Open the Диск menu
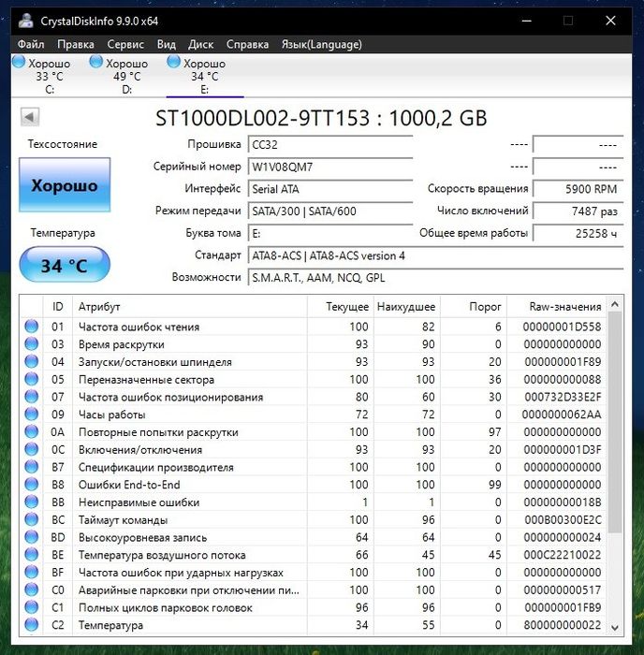644x655 pixels. (x=200, y=44)
